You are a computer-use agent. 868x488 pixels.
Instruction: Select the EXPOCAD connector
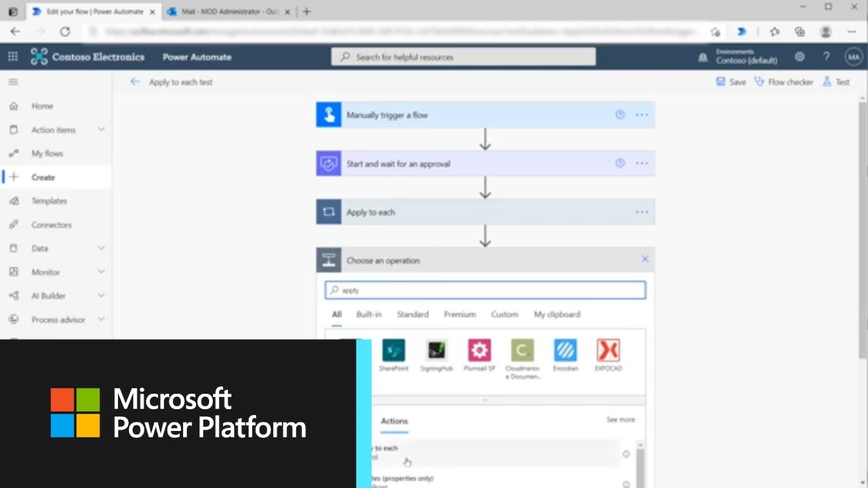[608, 355]
